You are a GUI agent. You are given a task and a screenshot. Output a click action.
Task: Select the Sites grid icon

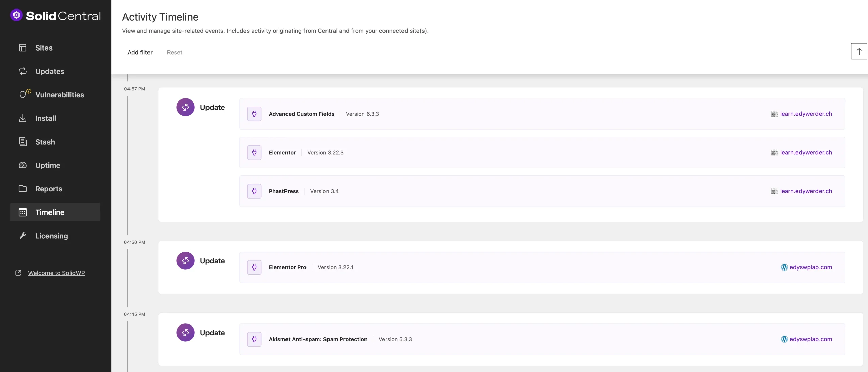pyautogui.click(x=22, y=48)
